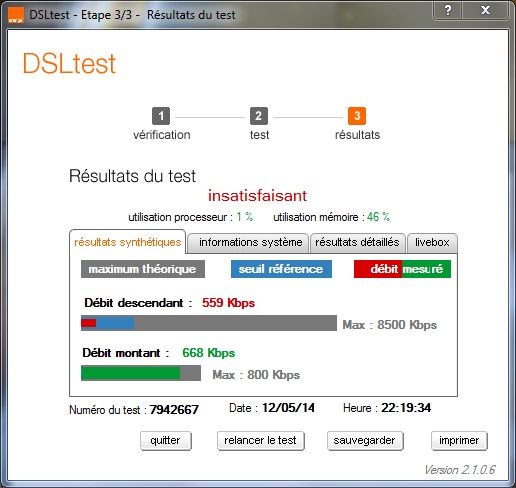The height and width of the screenshot is (488, 516).
Task: Click the imprimer button
Action: (459, 441)
